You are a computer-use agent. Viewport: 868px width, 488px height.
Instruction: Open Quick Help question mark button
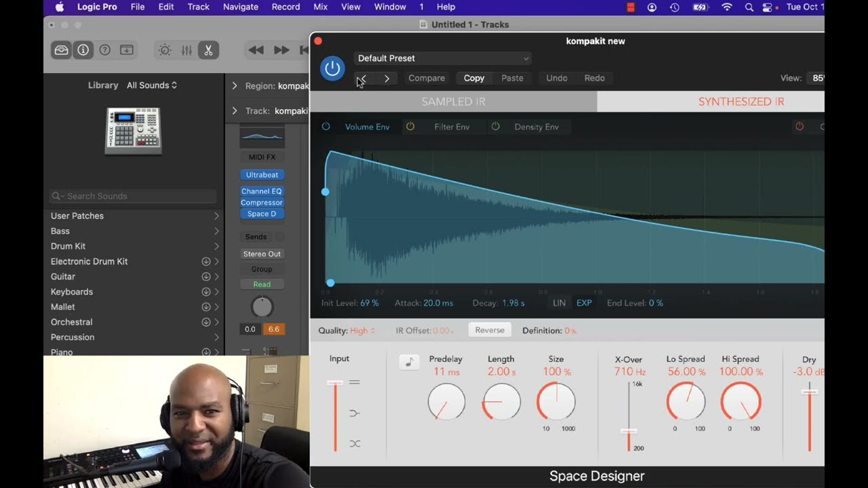[x=104, y=50]
